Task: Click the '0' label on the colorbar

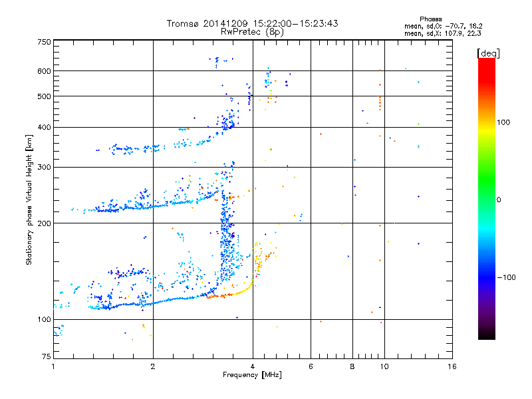Action: [499, 200]
